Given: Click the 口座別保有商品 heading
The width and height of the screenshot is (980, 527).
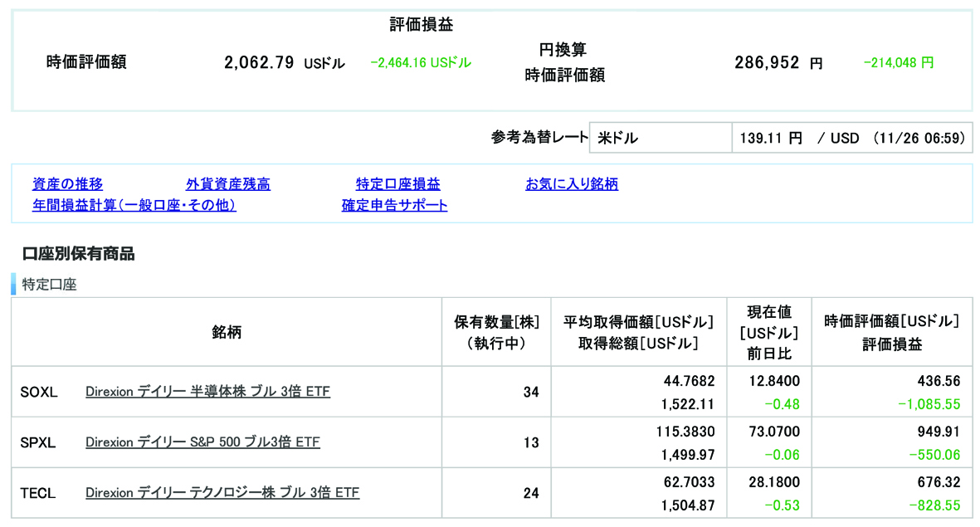Looking at the screenshot, I should [x=78, y=254].
